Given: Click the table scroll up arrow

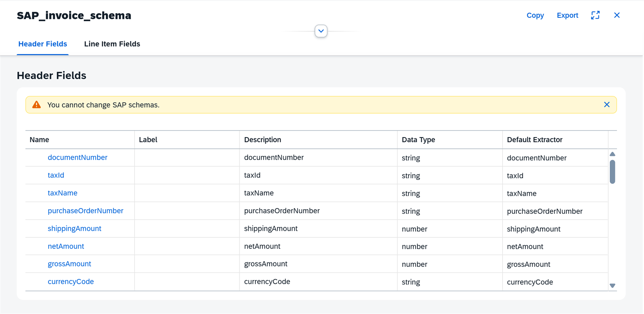Looking at the screenshot, I should click(x=612, y=154).
